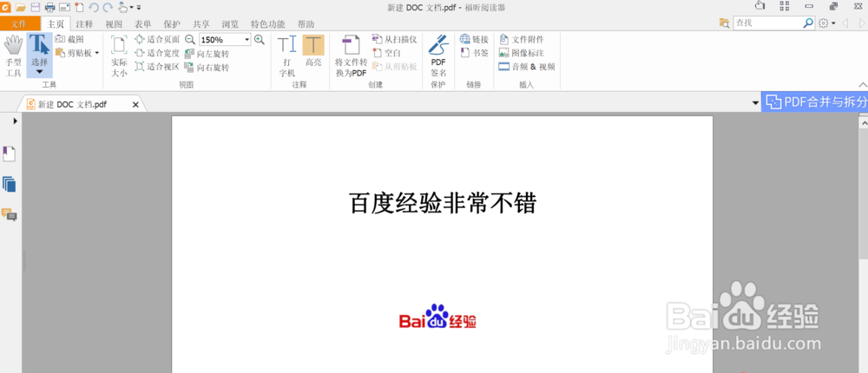Expand the left navigation panel arrow
This screenshot has height=373, width=868.
[x=15, y=120]
